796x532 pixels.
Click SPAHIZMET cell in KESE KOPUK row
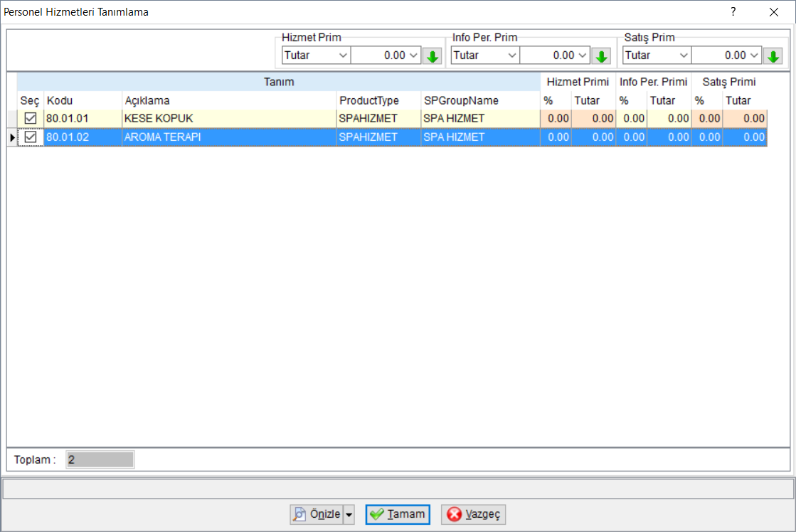378,118
